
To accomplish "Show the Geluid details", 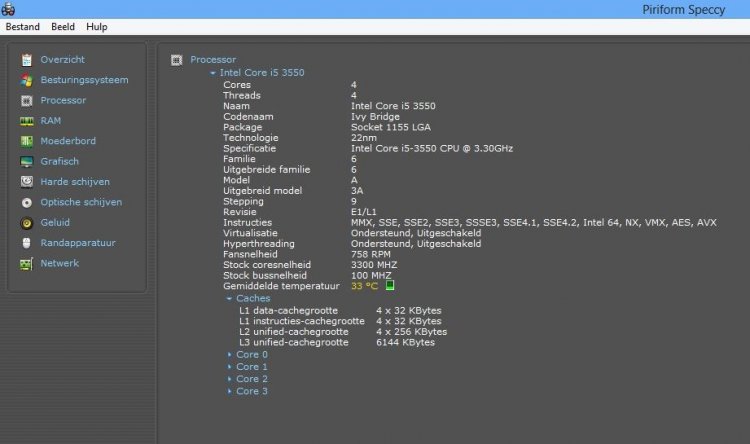I will (x=55, y=222).
